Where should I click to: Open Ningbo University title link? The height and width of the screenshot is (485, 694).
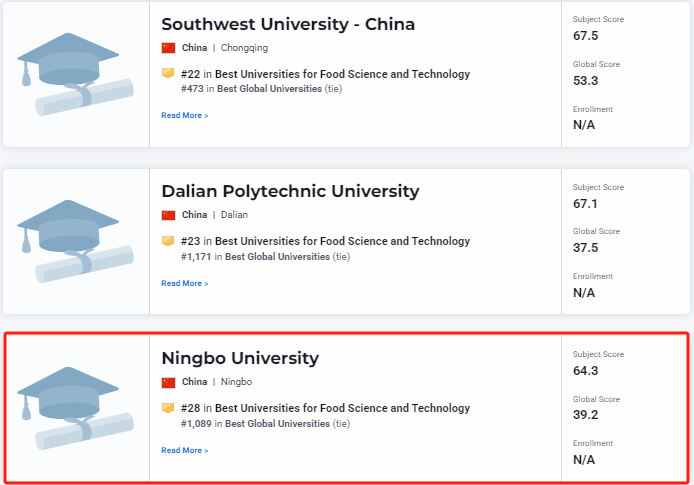pos(240,358)
